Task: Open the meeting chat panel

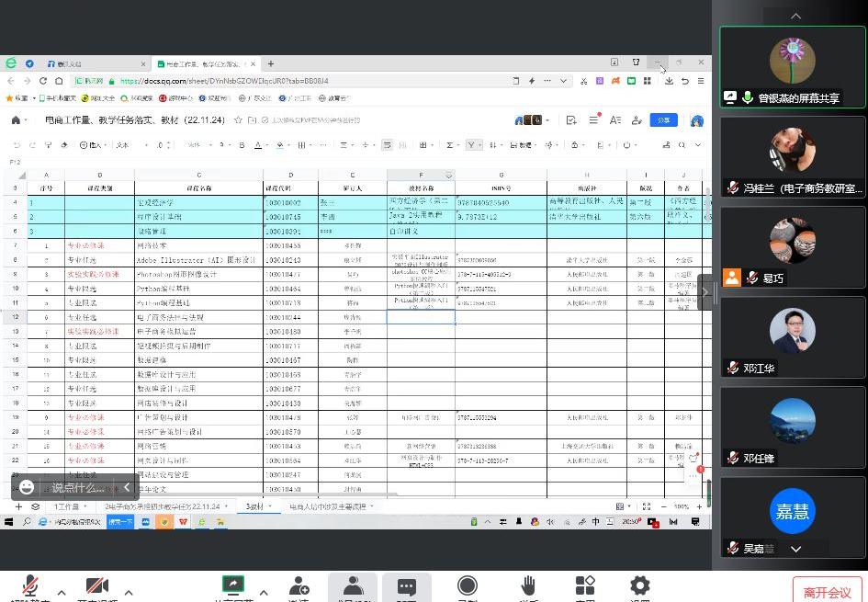Action: point(407,586)
